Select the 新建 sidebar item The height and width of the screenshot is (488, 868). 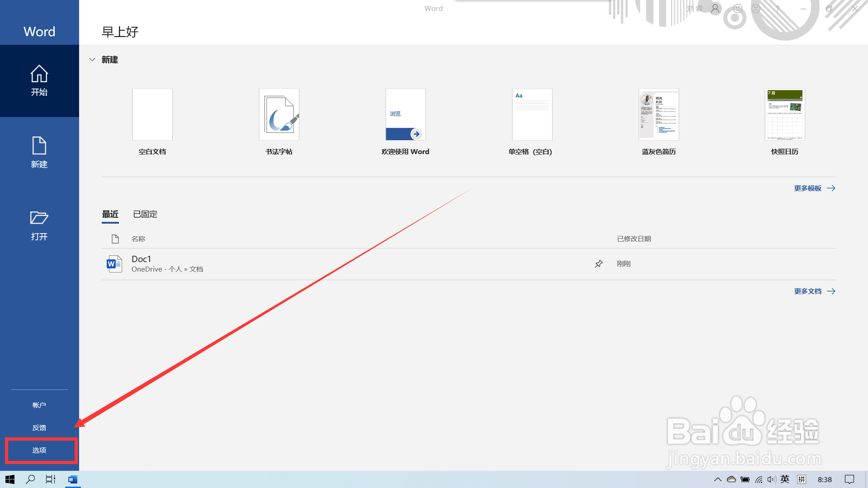[x=39, y=153]
